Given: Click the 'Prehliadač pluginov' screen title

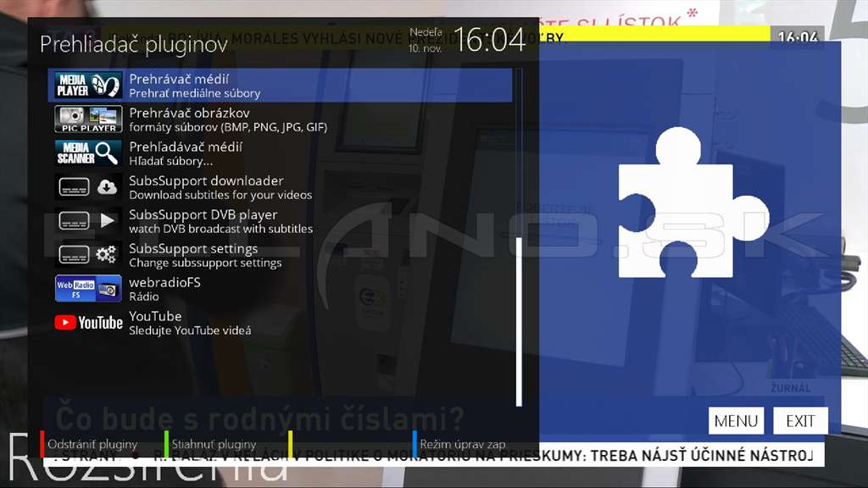Looking at the screenshot, I should pos(134,45).
